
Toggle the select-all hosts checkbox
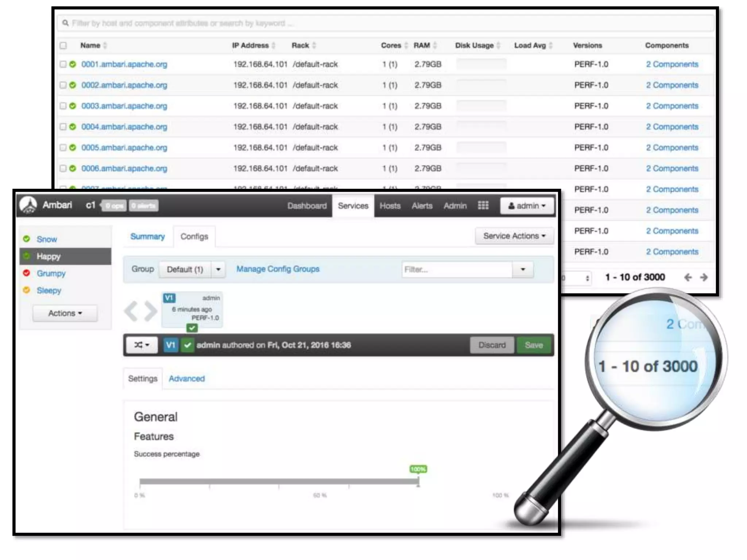[63, 46]
